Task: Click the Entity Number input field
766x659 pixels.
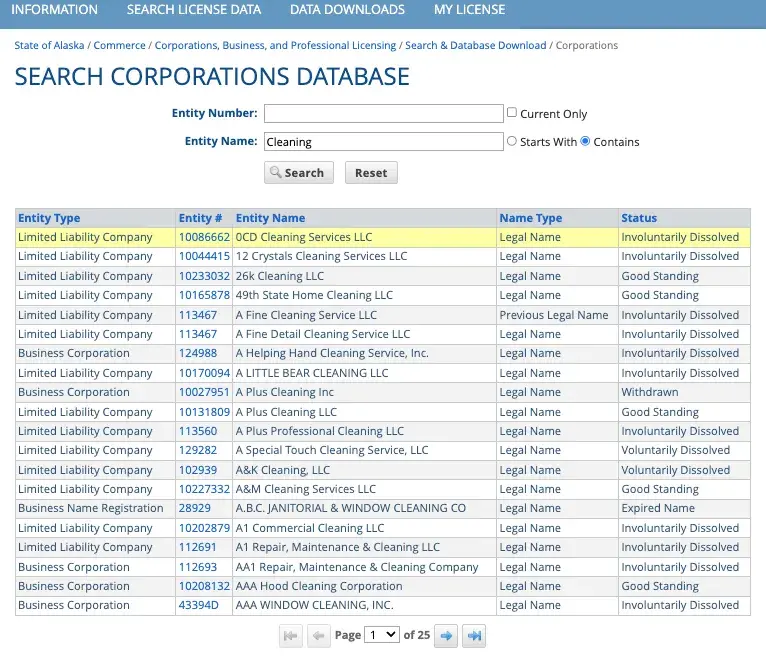Action: (x=383, y=113)
